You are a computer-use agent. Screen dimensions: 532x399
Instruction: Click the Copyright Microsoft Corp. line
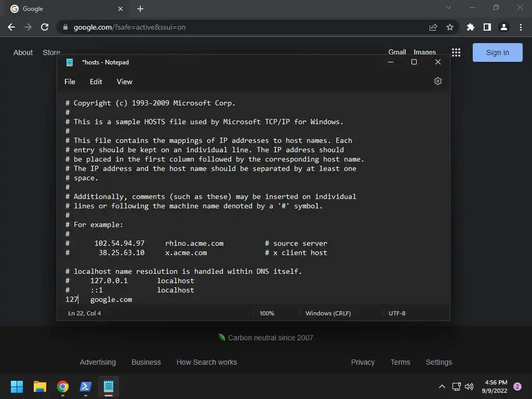[x=150, y=103]
